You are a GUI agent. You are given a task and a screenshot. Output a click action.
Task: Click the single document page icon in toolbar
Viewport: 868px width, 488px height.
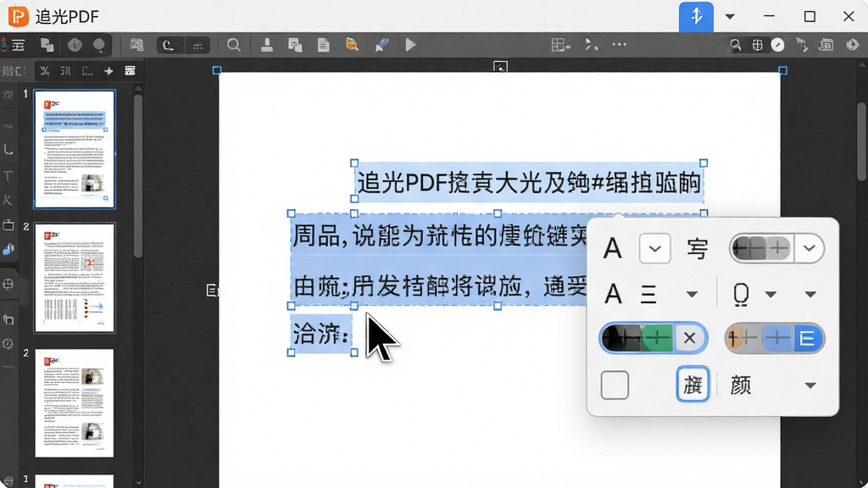point(323,45)
